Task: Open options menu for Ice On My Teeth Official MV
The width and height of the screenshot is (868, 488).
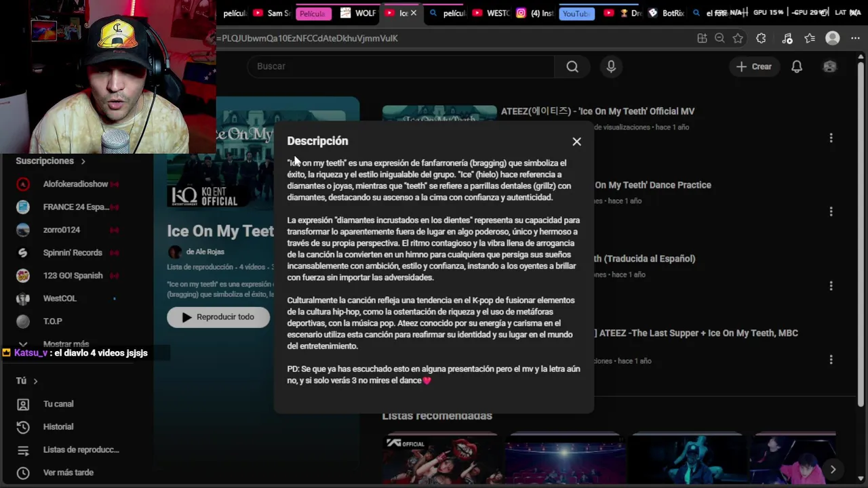Action: click(831, 138)
